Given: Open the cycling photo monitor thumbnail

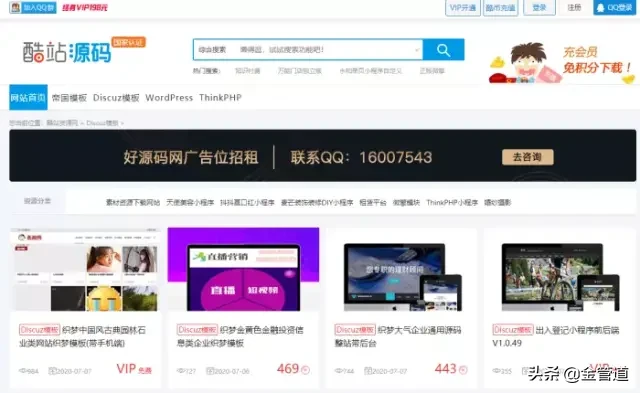Looking at the screenshot, I should point(560,277).
